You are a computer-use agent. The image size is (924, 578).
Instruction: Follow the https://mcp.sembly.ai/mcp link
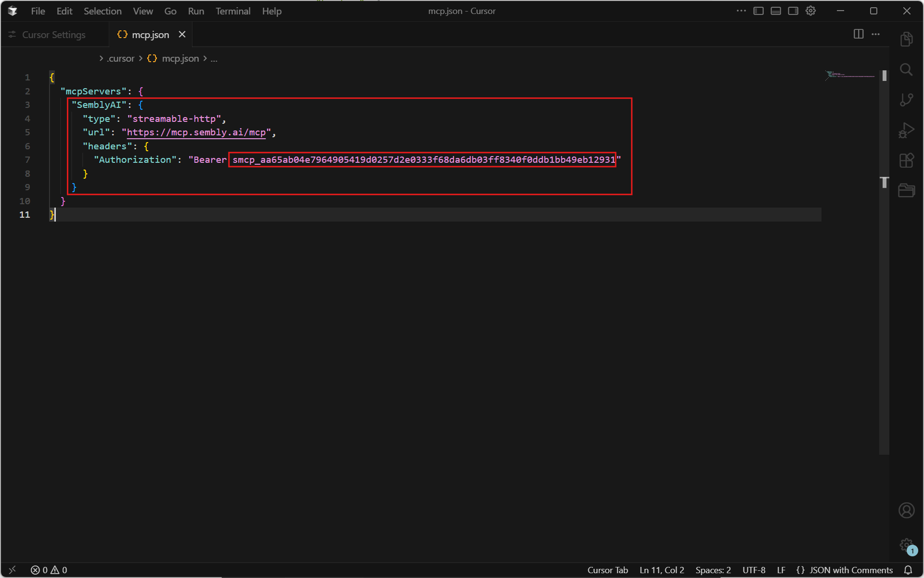[x=196, y=132]
